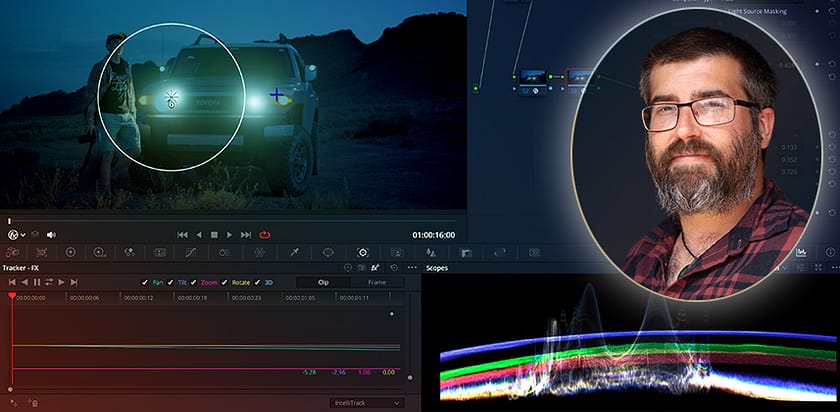Viewport: 840px width, 412px height.
Task: Switch tracker graph to Clip tab
Action: click(x=323, y=282)
